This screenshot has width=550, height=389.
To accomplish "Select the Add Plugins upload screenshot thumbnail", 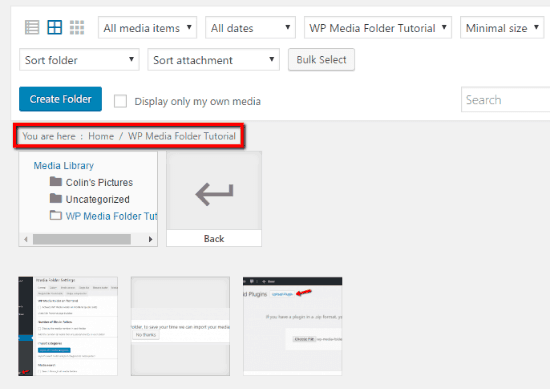I will pos(293,326).
